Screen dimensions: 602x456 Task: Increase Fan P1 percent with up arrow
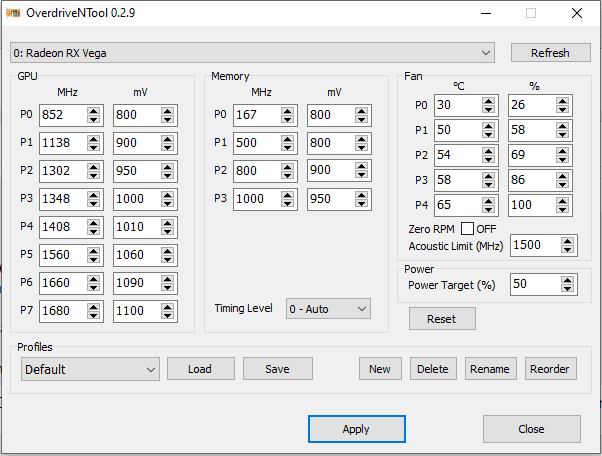coord(562,126)
